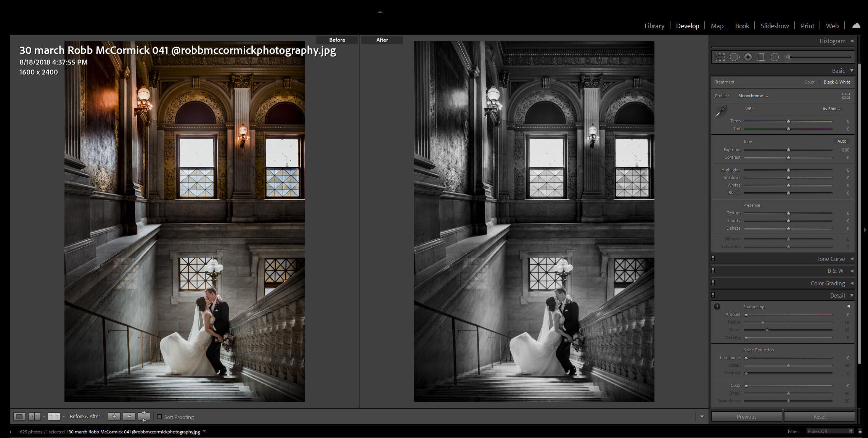Click the Previous button at bottom right
Image resolution: width=868 pixels, height=438 pixels.
pyautogui.click(x=746, y=416)
